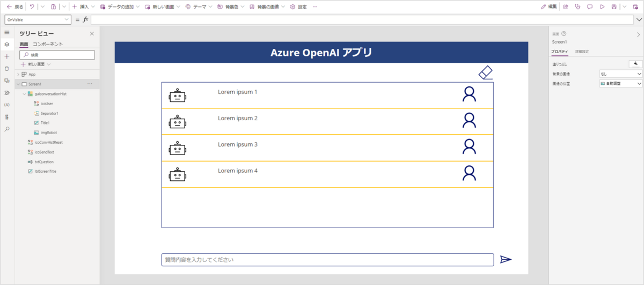Click the paste clipboard icon in toolbar
This screenshot has height=285, width=644.
[53, 6]
